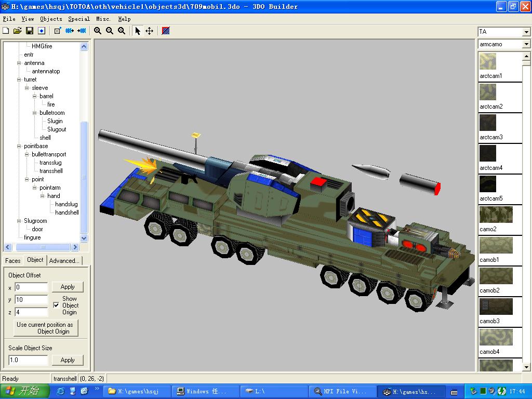
Task: Toggle the Show Object Origin checkbox
Action: (x=56, y=305)
